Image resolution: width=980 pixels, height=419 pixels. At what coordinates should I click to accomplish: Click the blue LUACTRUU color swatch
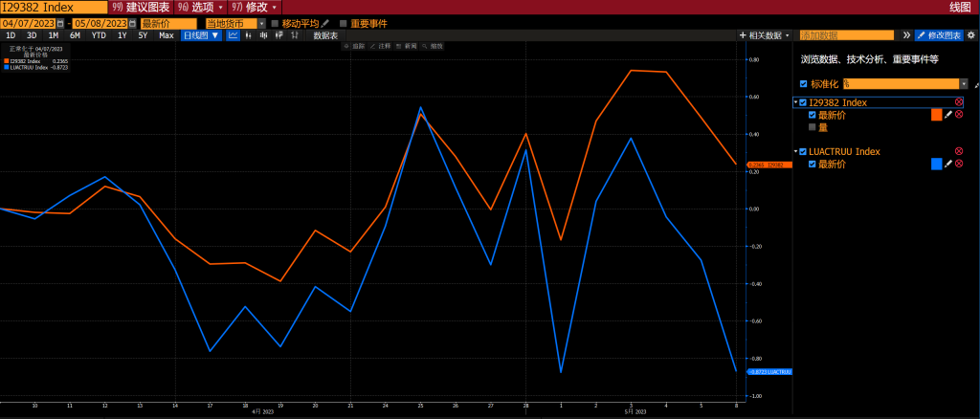click(936, 165)
